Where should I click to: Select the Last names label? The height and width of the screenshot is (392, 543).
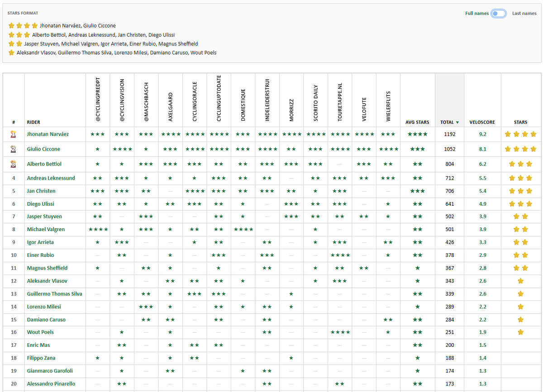click(x=524, y=14)
